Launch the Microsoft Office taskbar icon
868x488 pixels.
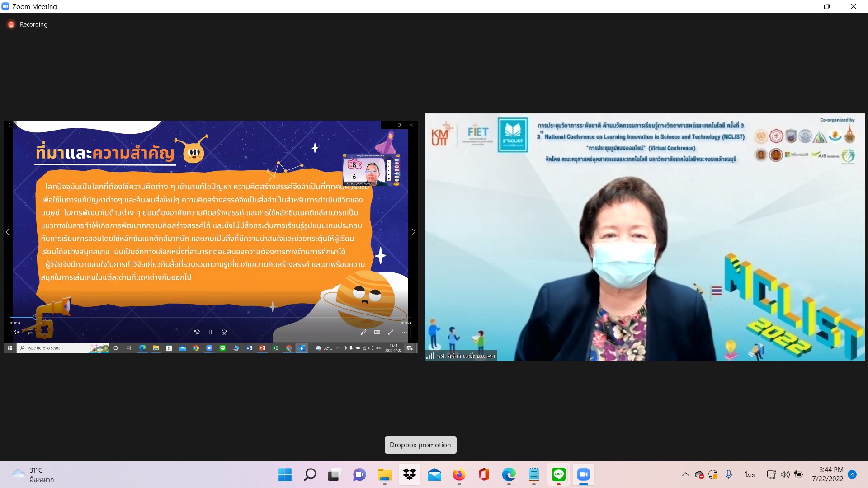(484, 474)
